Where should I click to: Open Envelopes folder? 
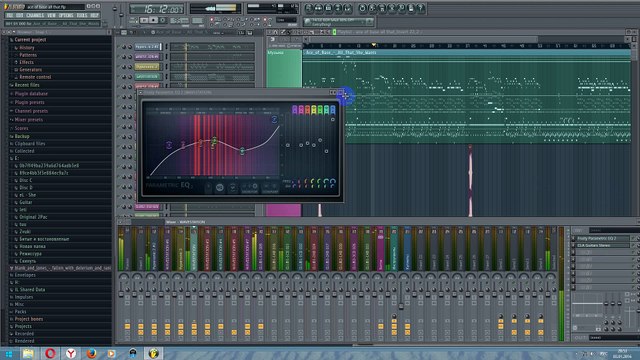click(x=25, y=275)
